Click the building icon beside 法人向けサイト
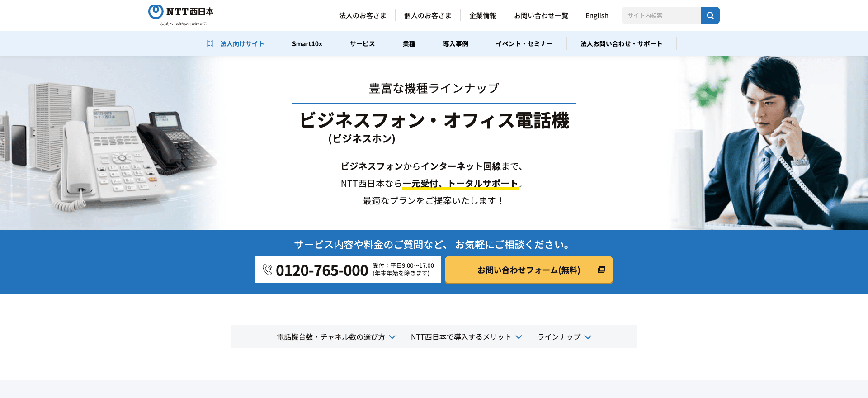868x398 pixels. 210,43
